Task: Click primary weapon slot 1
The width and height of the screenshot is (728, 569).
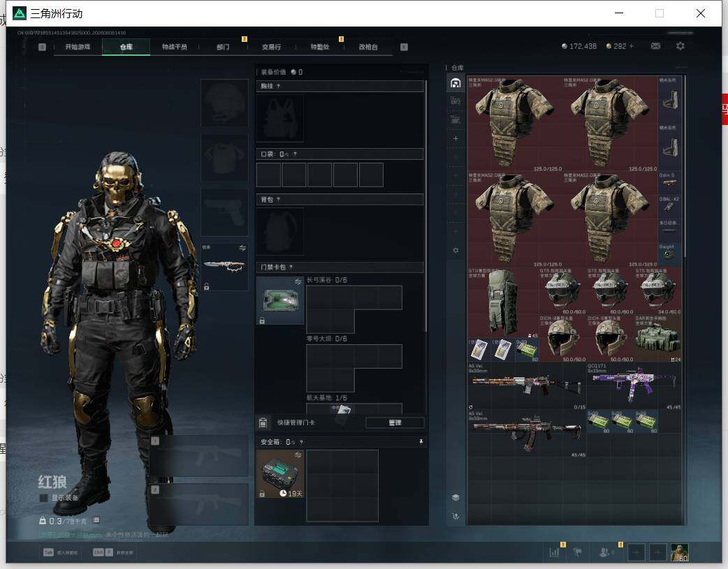Action: (199, 456)
